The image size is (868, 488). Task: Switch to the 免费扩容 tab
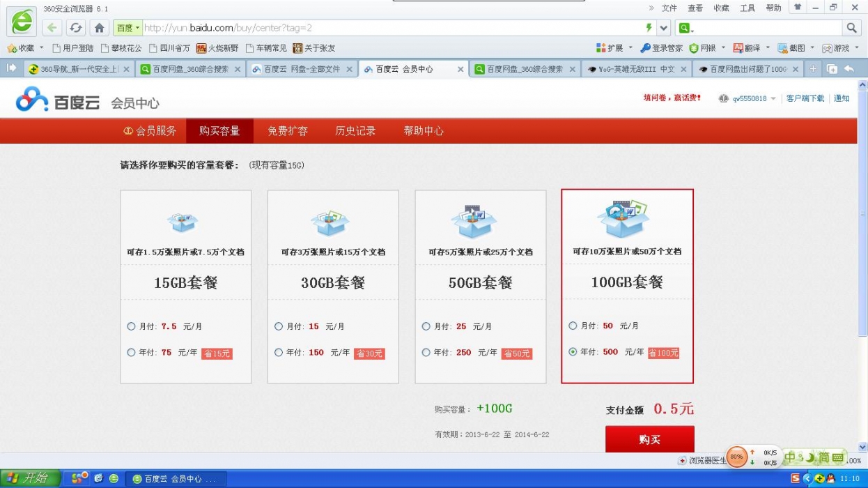tap(288, 130)
